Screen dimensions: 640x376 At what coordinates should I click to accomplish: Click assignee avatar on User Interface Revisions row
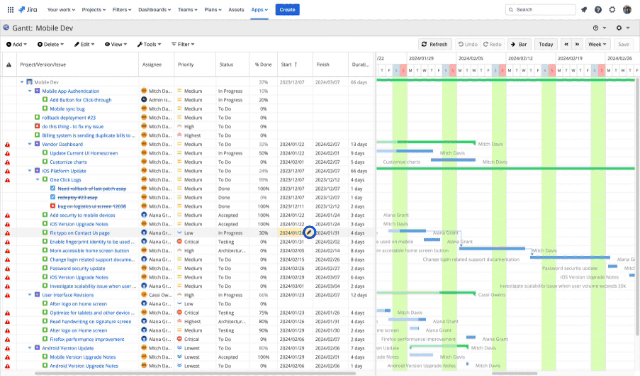(144, 295)
